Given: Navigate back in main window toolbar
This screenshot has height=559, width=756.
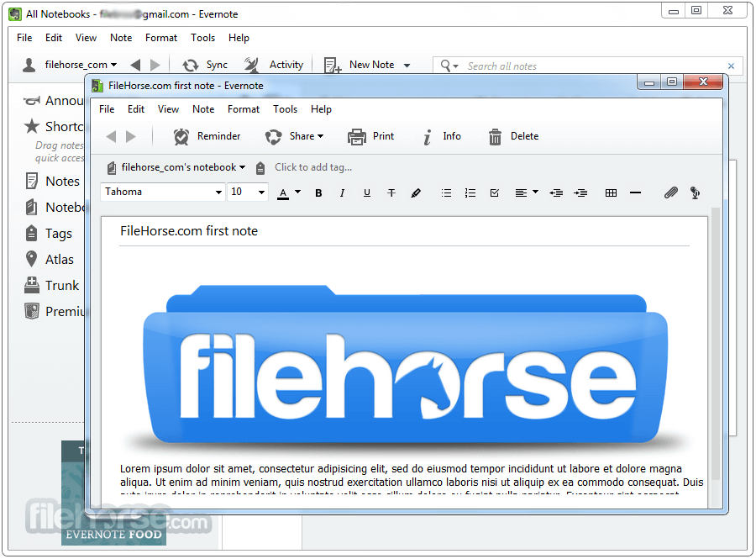Looking at the screenshot, I should click(x=135, y=65).
